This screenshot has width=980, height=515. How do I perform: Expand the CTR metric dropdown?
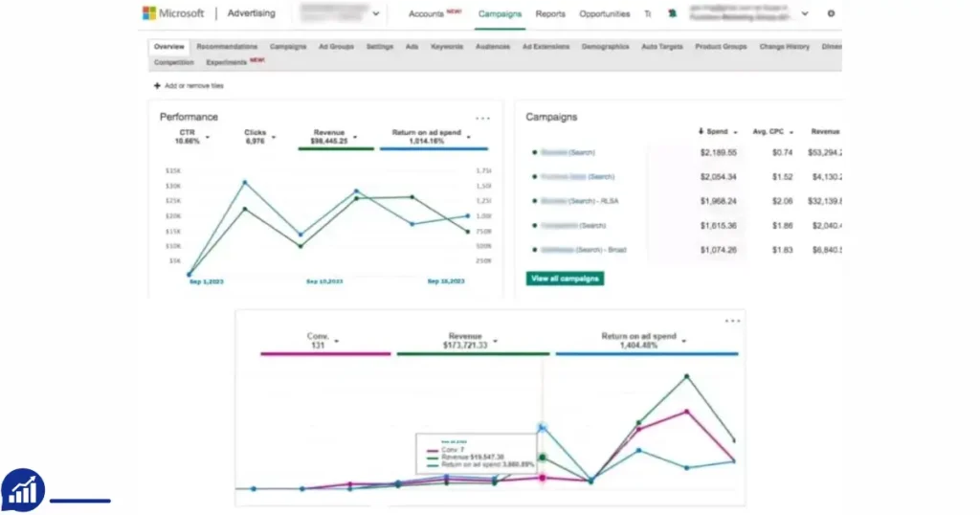pyautogui.click(x=208, y=137)
